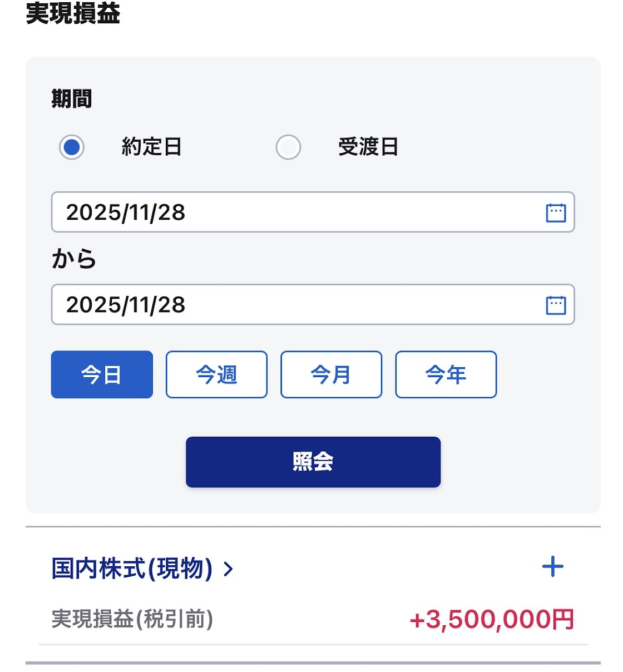Screen dimensions: 623x672
Task: Click the 約定日 label text
Action: click(x=151, y=147)
